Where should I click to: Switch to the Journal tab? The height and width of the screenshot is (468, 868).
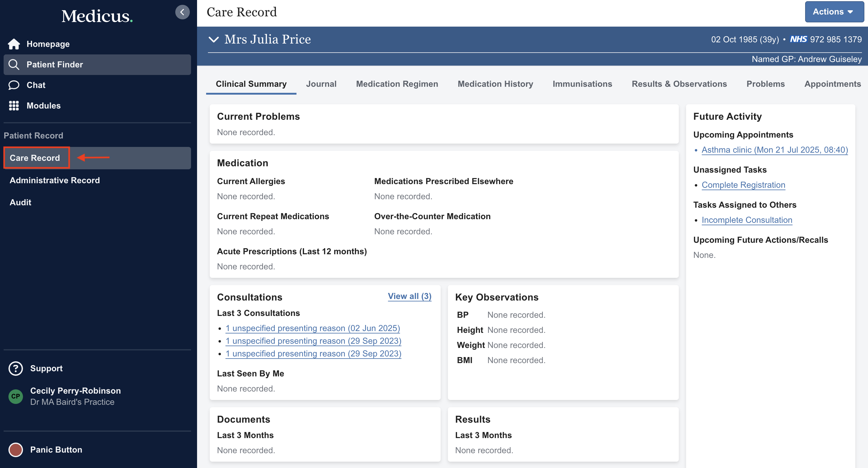coord(321,84)
